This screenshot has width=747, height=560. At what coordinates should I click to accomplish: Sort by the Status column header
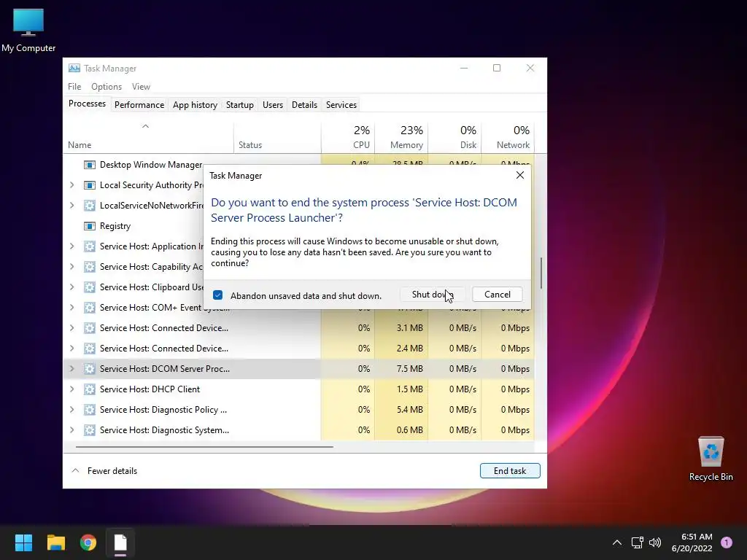tap(277, 137)
